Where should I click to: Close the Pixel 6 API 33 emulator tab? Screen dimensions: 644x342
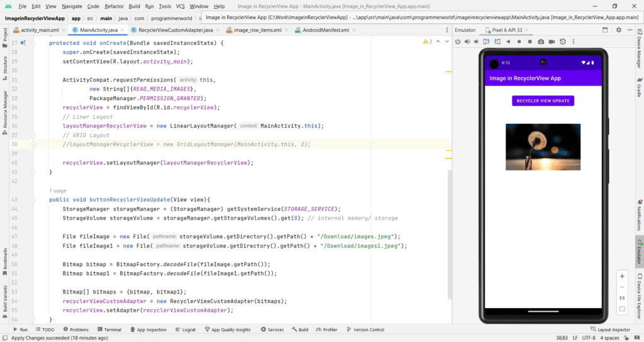click(x=526, y=30)
